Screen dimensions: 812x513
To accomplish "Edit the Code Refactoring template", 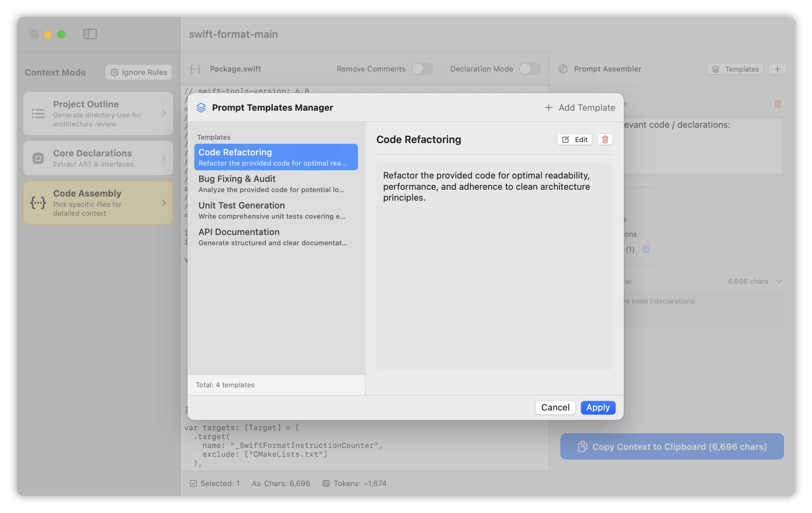I will tap(575, 139).
